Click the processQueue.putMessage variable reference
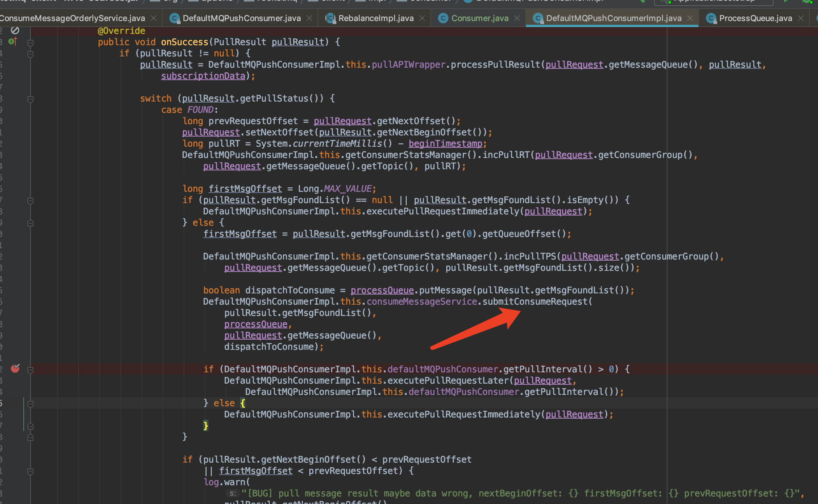The height and width of the screenshot is (504, 818). (382, 290)
